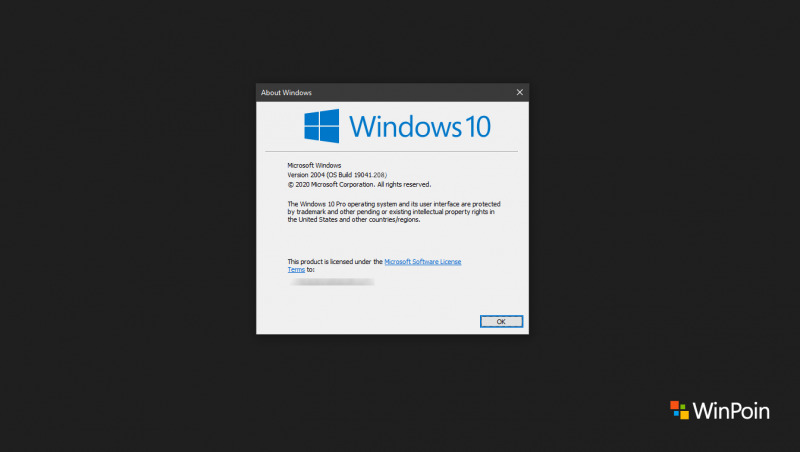
Task: Click the "This product is licensed under" text
Action: (335, 262)
